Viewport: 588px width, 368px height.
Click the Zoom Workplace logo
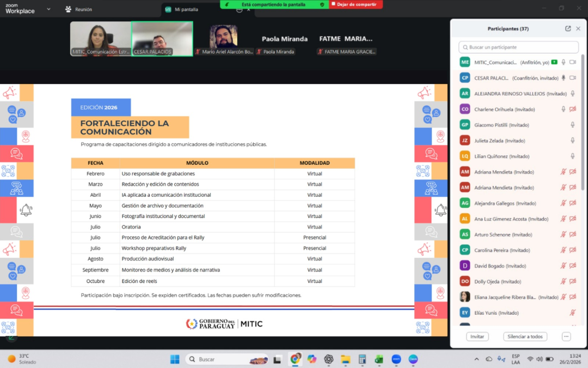pyautogui.click(x=20, y=9)
